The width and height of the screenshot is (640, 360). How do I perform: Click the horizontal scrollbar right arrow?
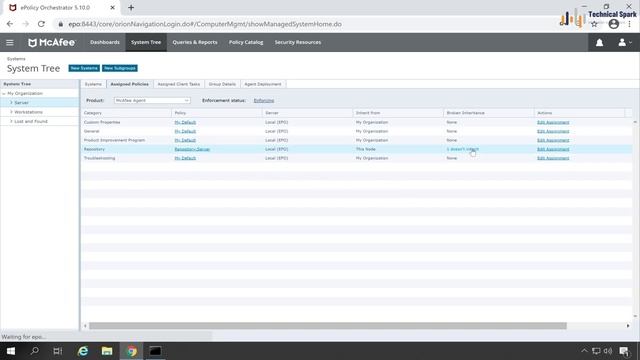[x=628, y=326]
